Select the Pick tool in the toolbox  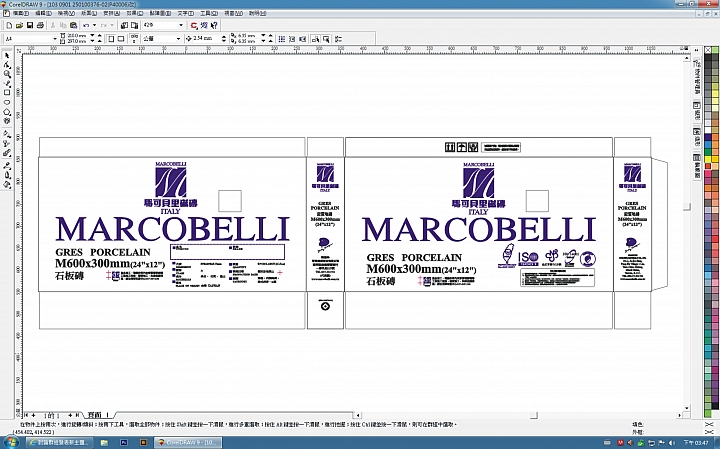7,55
